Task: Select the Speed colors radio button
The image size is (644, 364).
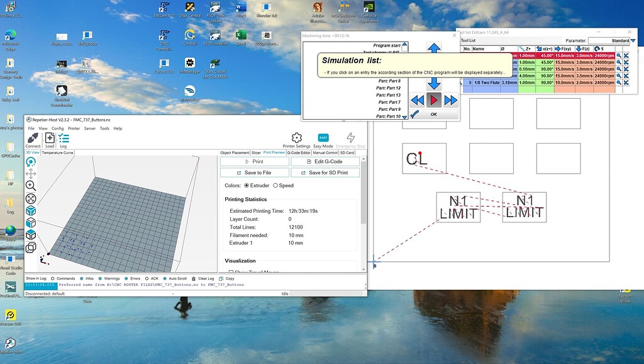Action: [275, 186]
